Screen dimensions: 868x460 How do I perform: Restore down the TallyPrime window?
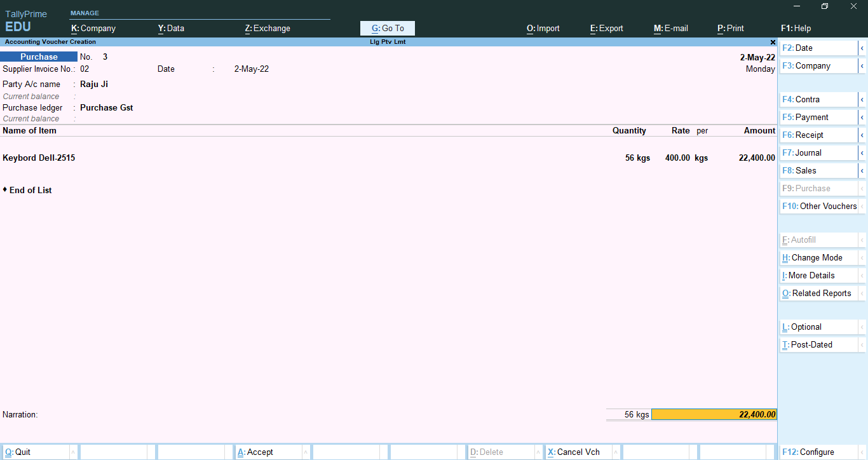[825, 6]
